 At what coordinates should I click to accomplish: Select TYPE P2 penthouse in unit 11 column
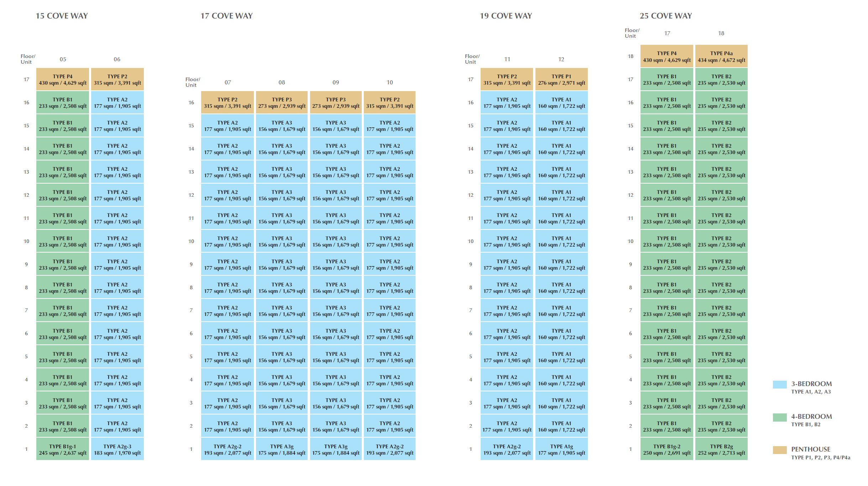click(x=507, y=79)
